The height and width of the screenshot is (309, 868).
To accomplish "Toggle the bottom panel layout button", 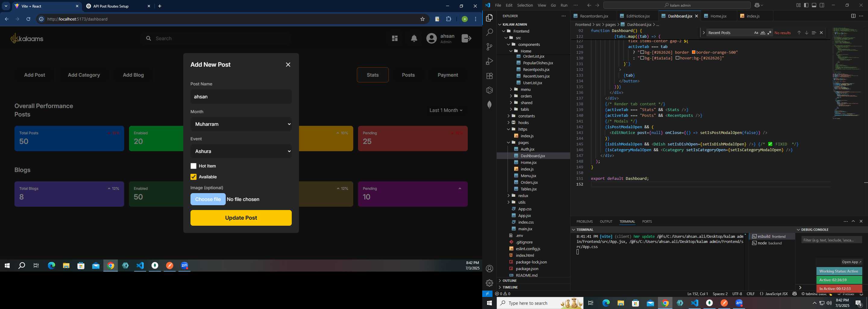I will click(x=814, y=5).
